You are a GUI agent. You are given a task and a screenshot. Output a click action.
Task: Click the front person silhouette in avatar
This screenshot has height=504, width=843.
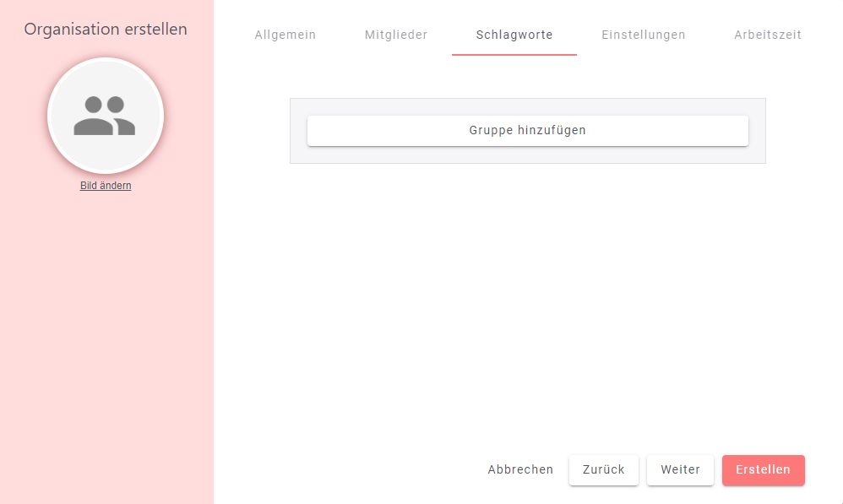click(x=91, y=118)
